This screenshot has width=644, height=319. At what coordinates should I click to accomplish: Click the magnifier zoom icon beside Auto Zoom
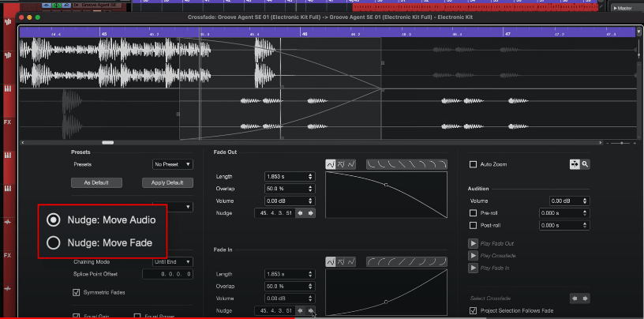(x=585, y=164)
